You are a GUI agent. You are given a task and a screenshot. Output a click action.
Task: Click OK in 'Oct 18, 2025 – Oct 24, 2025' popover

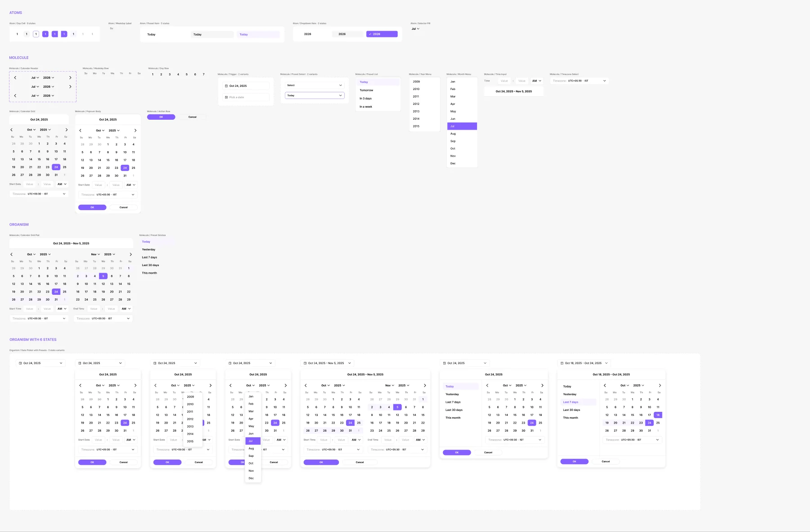574,461
